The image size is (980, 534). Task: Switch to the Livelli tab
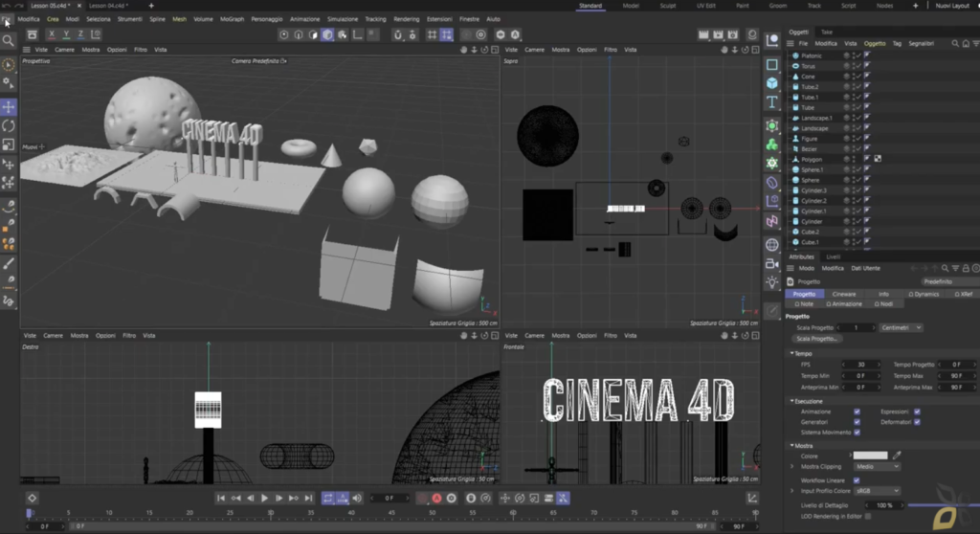834,257
